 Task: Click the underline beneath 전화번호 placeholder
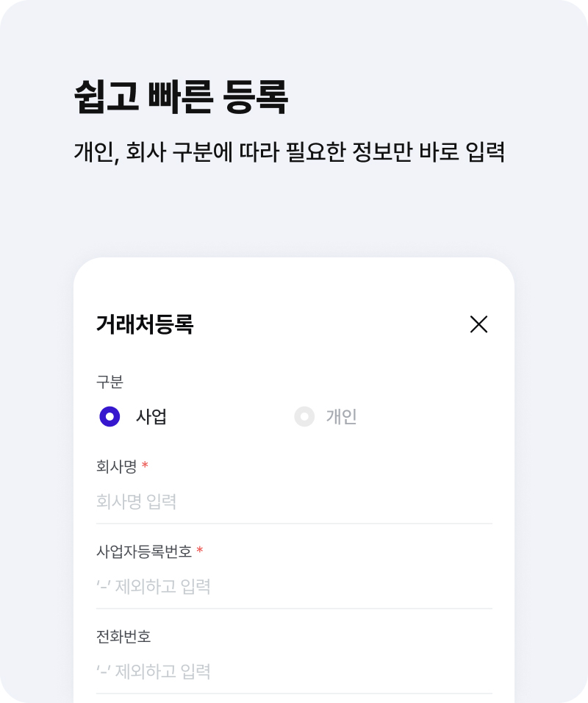point(294,693)
